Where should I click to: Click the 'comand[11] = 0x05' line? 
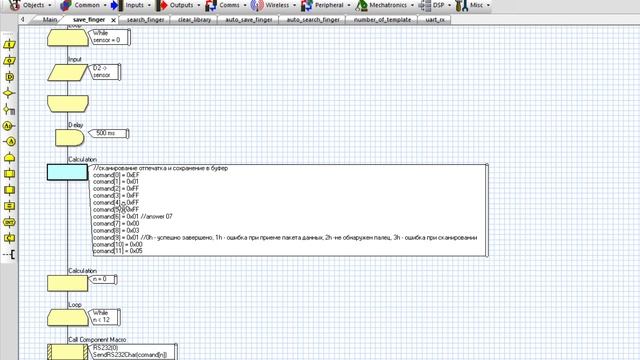coord(118,251)
